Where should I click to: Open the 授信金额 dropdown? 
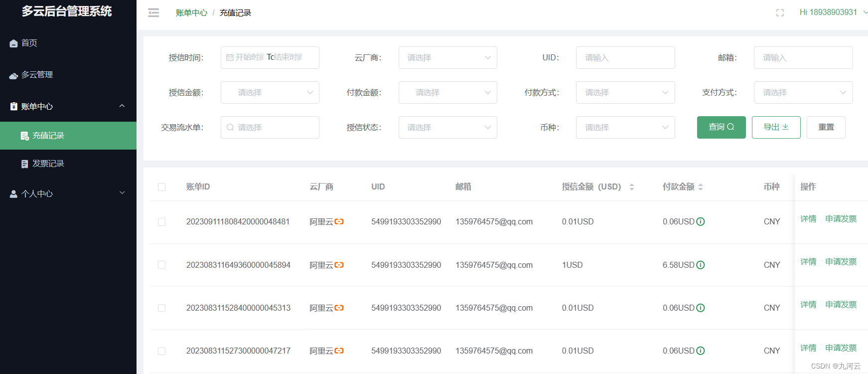(x=270, y=92)
